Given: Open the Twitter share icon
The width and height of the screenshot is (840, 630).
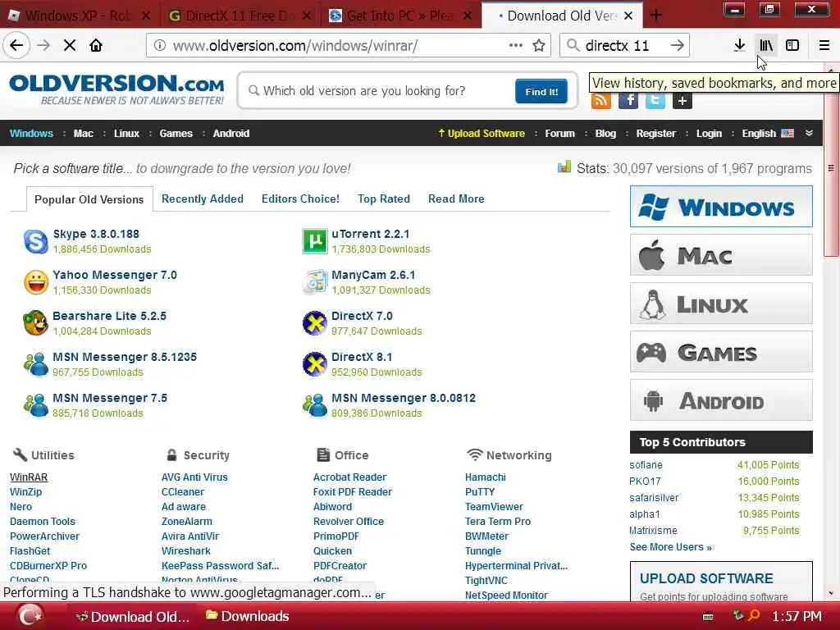Looking at the screenshot, I should click(655, 100).
